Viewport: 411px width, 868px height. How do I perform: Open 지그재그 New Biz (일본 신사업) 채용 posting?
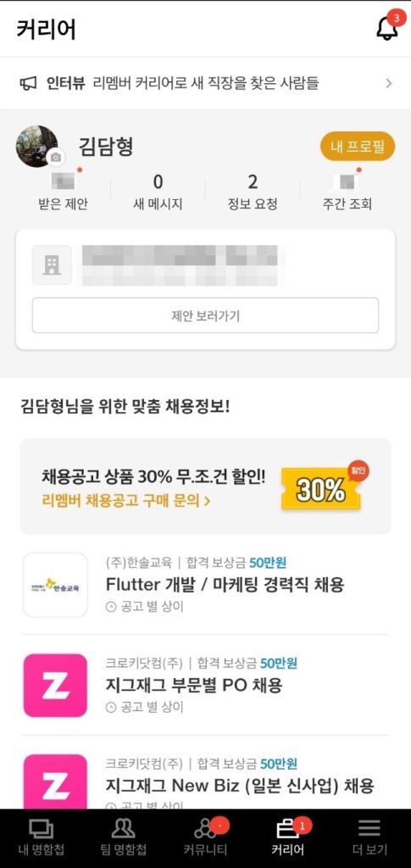click(240, 786)
